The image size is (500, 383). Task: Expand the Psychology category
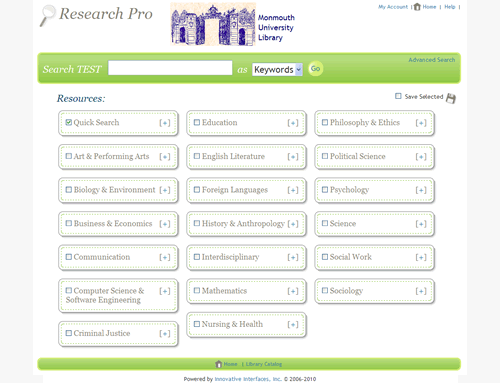tap(421, 190)
